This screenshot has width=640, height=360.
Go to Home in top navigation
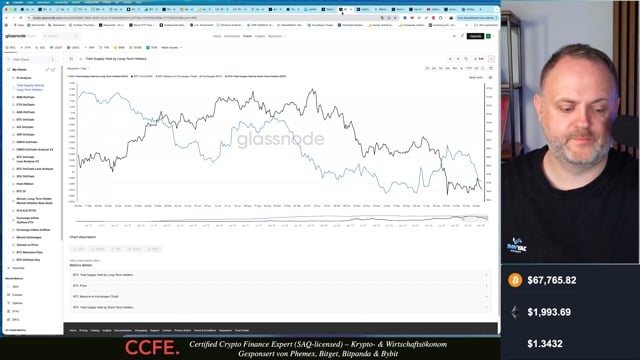(217, 36)
